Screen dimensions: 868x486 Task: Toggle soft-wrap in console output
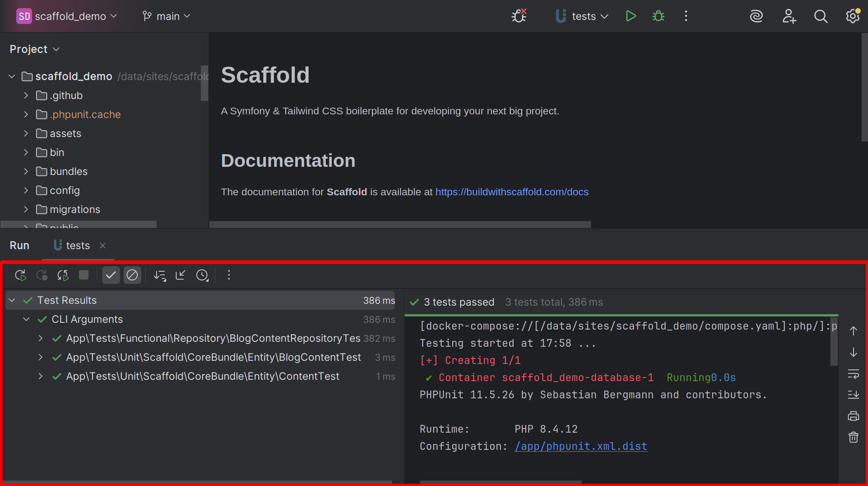(x=853, y=374)
